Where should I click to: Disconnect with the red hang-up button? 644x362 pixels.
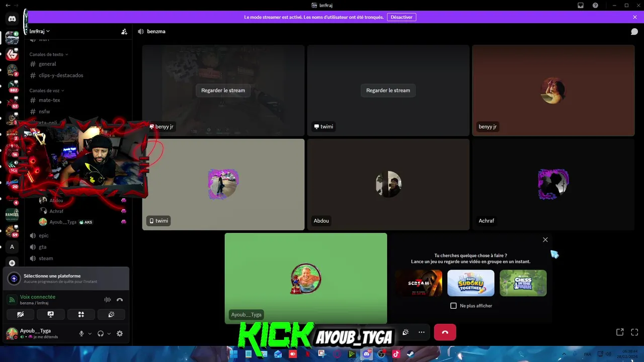tap(445, 332)
